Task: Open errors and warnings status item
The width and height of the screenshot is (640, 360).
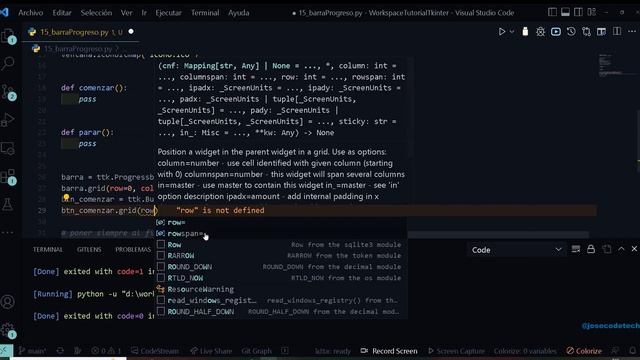Action: pos(106,351)
